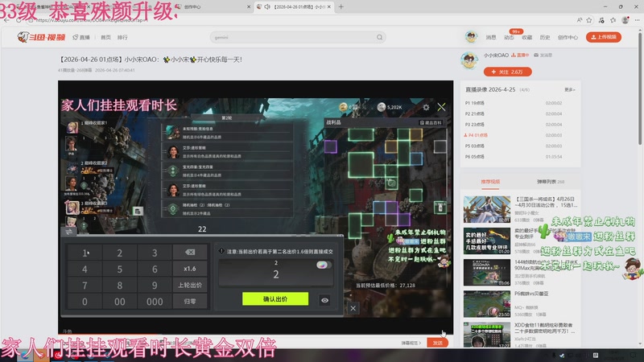Open the Douyu video logo homepage
Screen dimensions: 644x362
coord(42,37)
